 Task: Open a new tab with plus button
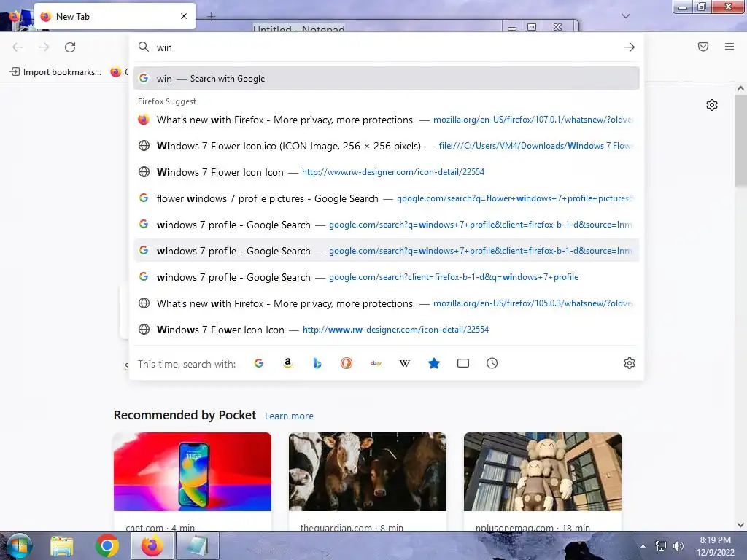point(211,17)
